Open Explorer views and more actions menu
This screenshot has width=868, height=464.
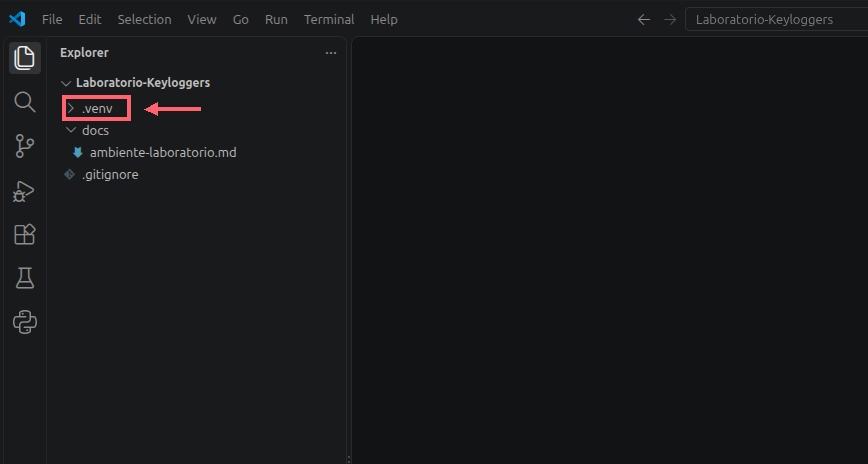[331, 53]
